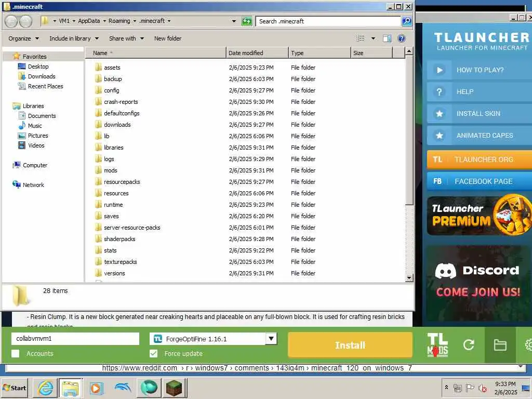This screenshot has height=399, width=532.
Task: Click the Explorer back navigation button
Action: pos(11,21)
